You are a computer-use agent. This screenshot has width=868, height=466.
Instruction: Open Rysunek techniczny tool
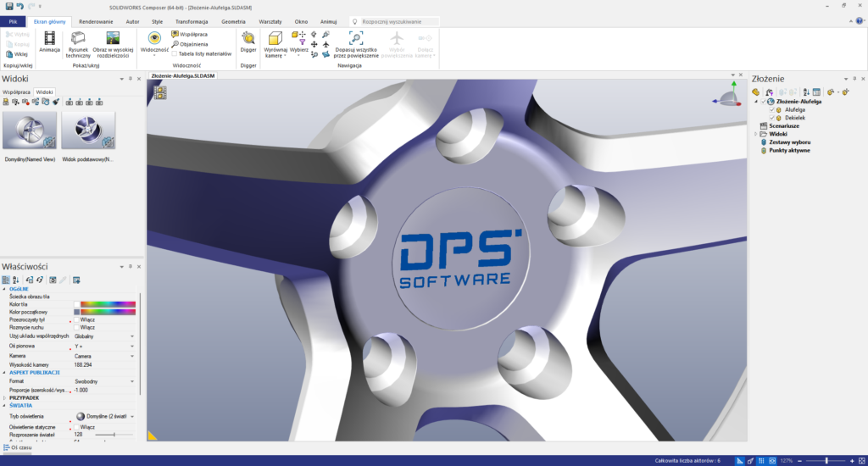79,38
